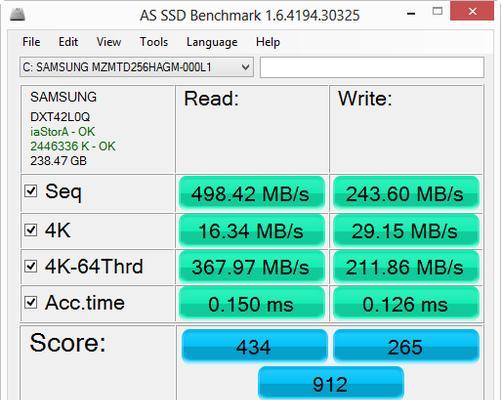Select the C: SAMSUNG MZMTD256HAGM drive combo box
This screenshot has width=501, height=400.
137,67
